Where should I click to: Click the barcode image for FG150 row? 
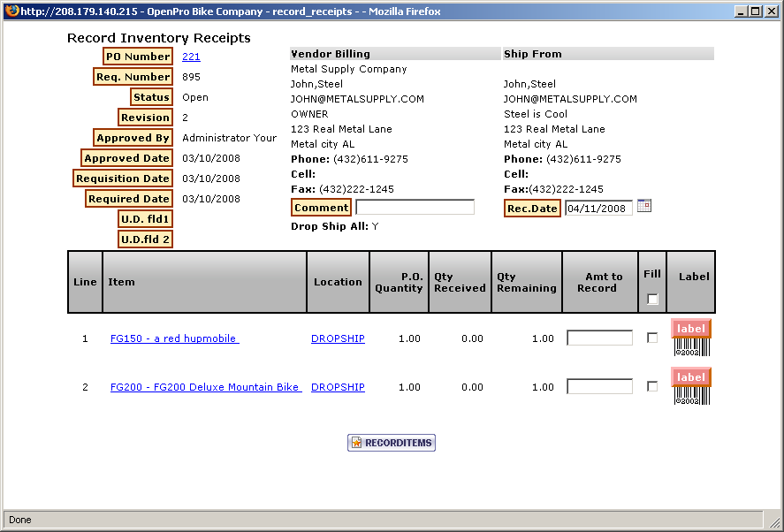point(691,347)
